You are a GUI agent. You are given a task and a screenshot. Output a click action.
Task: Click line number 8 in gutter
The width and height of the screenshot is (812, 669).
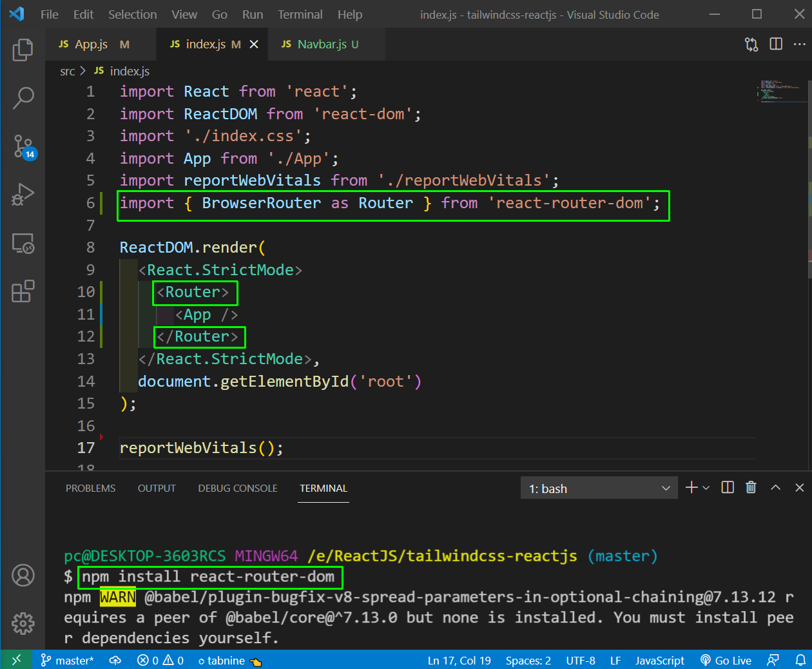(x=90, y=247)
